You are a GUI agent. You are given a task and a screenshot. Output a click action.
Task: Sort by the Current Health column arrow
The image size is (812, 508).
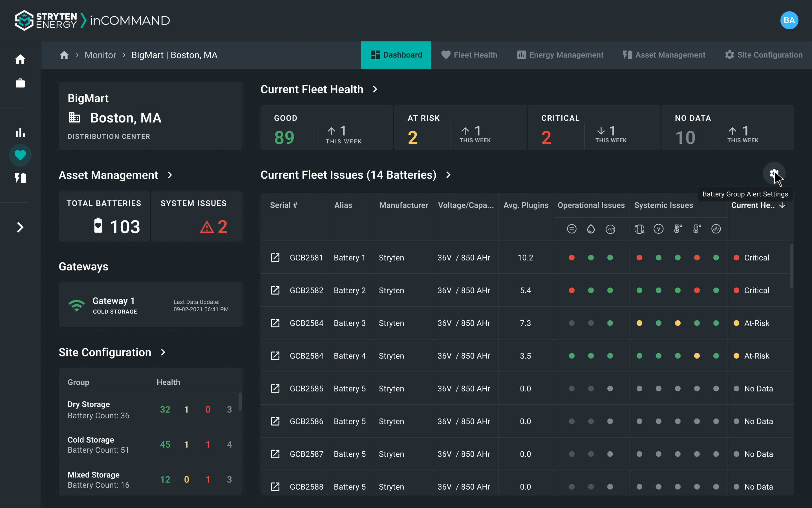click(782, 205)
